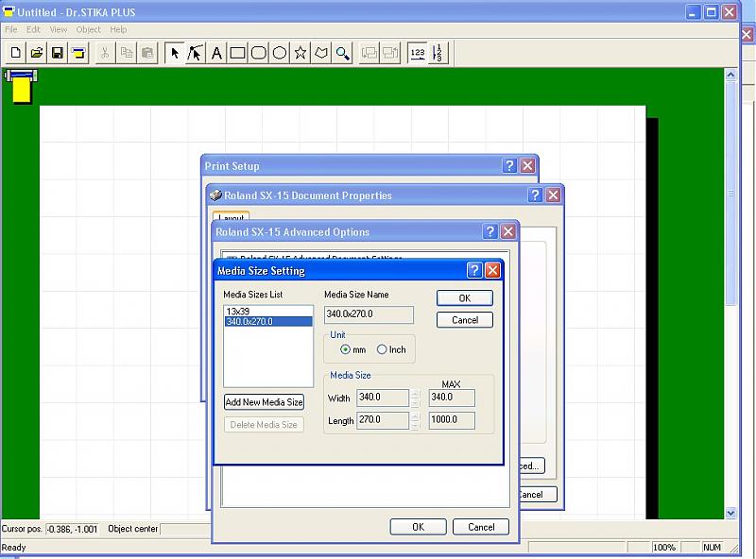
Task: Increase Width with spinner up arrow
Action: tap(415, 393)
